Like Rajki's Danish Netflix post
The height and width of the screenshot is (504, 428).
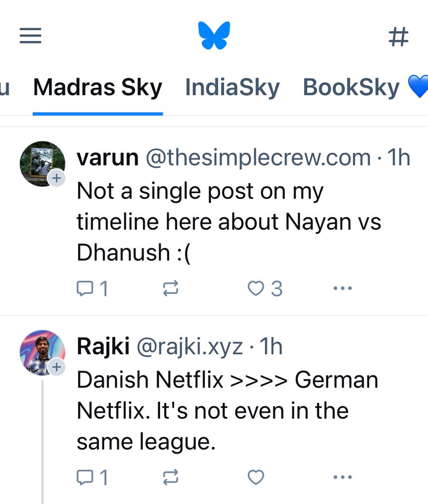pyautogui.click(x=256, y=477)
